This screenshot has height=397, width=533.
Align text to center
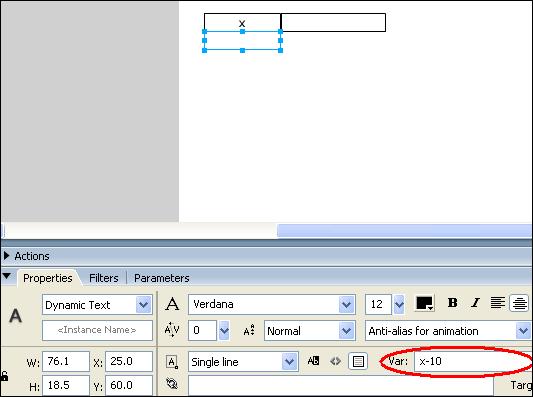pos(519,303)
